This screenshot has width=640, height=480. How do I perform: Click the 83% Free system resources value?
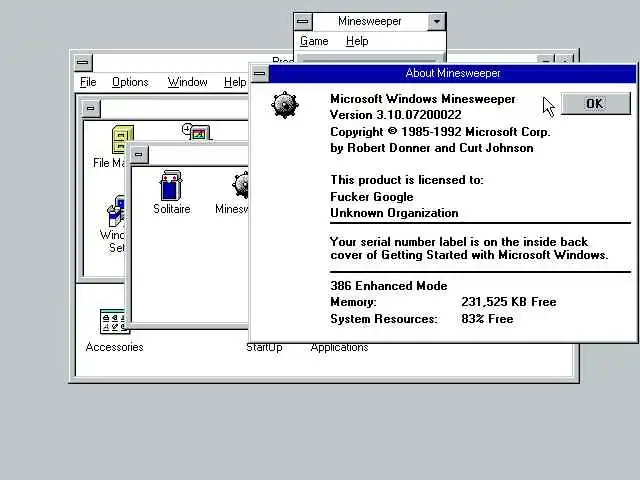pyautogui.click(x=487, y=319)
